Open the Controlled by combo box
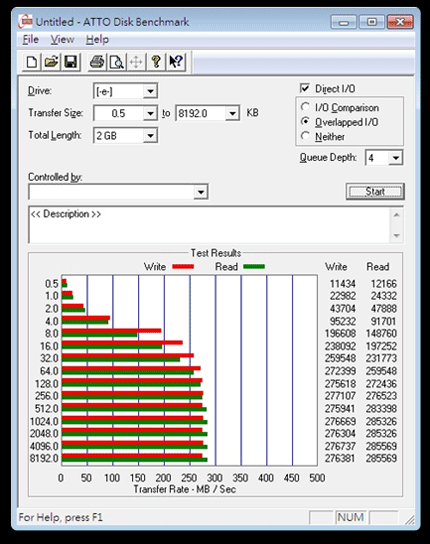The height and width of the screenshot is (544, 430). click(118, 192)
